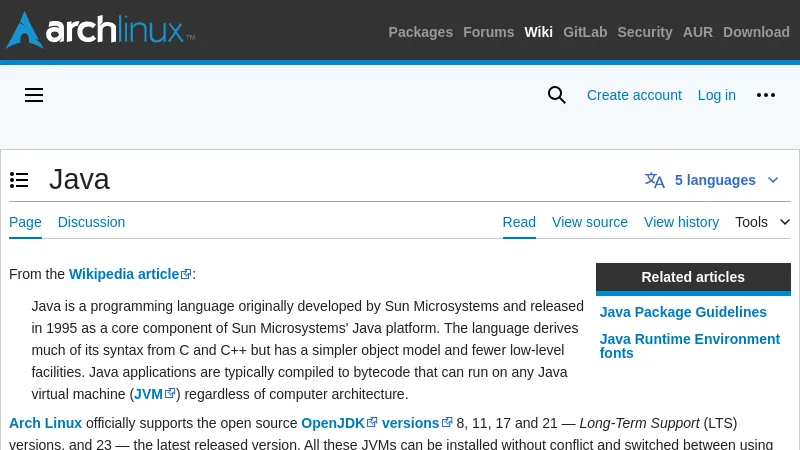Click external link icon beside Wikipedia article
Screen dimensions: 800x450
click(x=186, y=274)
